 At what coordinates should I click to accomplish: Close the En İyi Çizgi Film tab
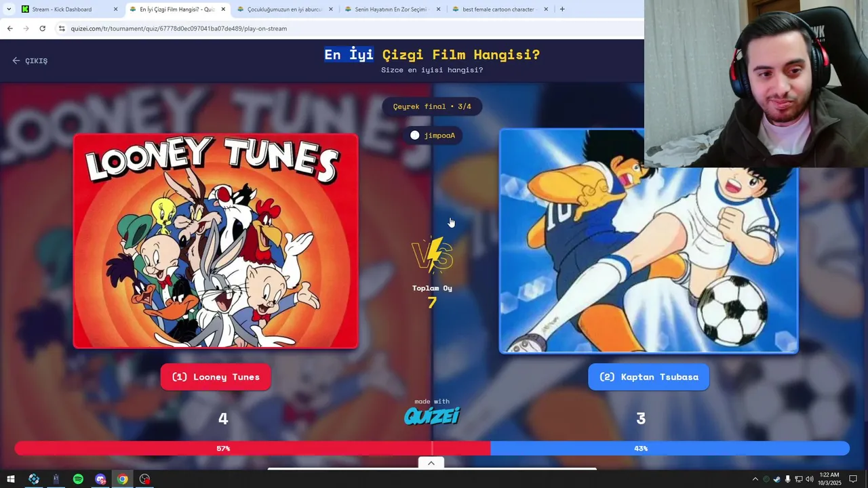[x=223, y=9]
